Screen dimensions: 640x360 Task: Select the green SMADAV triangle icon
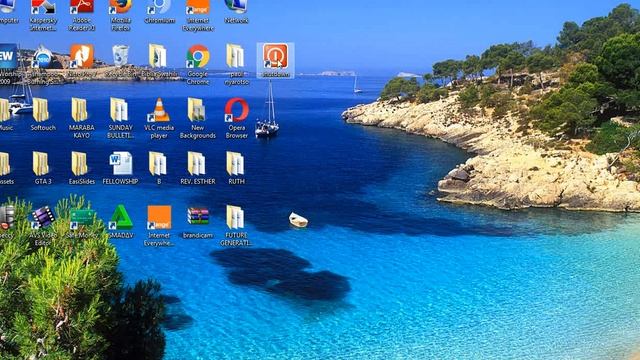[x=120, y=222]
